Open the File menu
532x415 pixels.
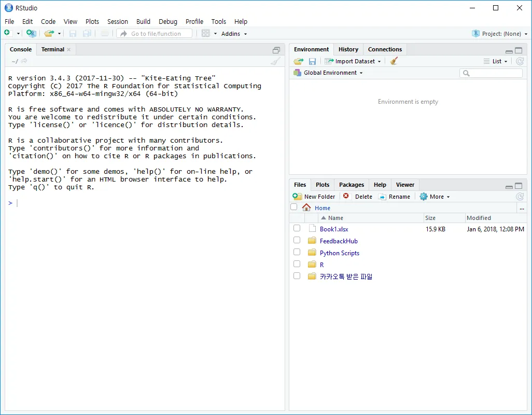pos(9,21)
